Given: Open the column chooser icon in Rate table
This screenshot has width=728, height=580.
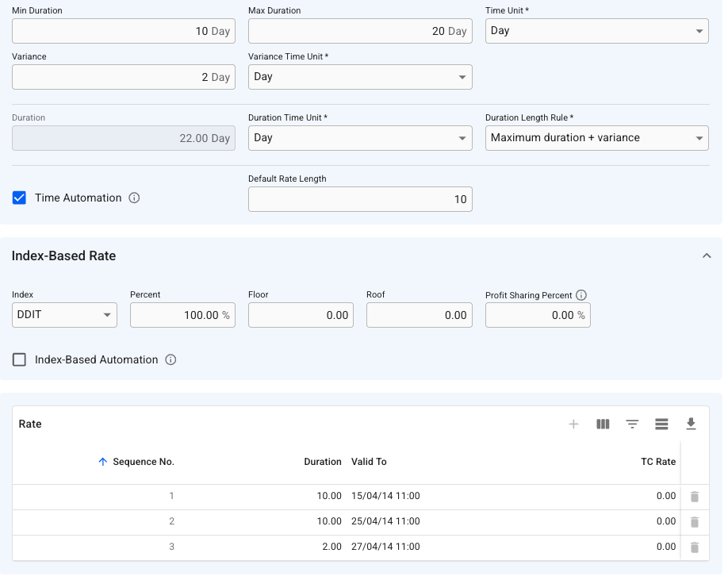Looking at the screenshot, I should click(603, 424).
